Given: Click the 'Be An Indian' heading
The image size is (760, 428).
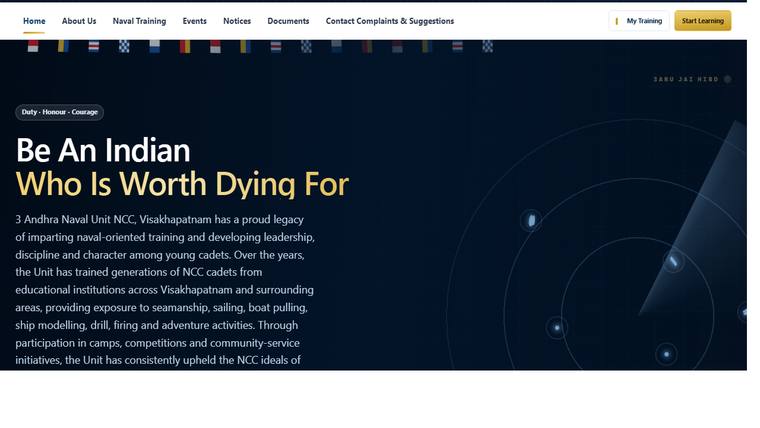Looking at the screenshot, I should point(103,150).
